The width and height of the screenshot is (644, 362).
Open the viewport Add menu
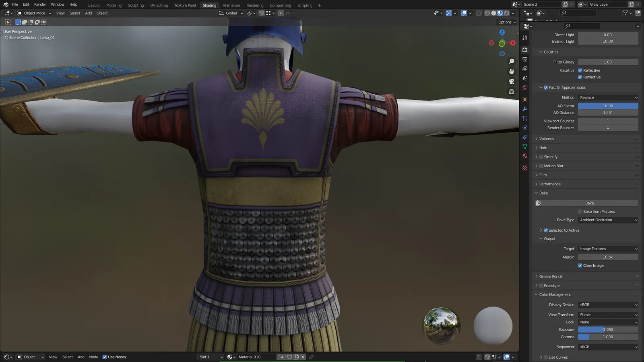point(88,13)
